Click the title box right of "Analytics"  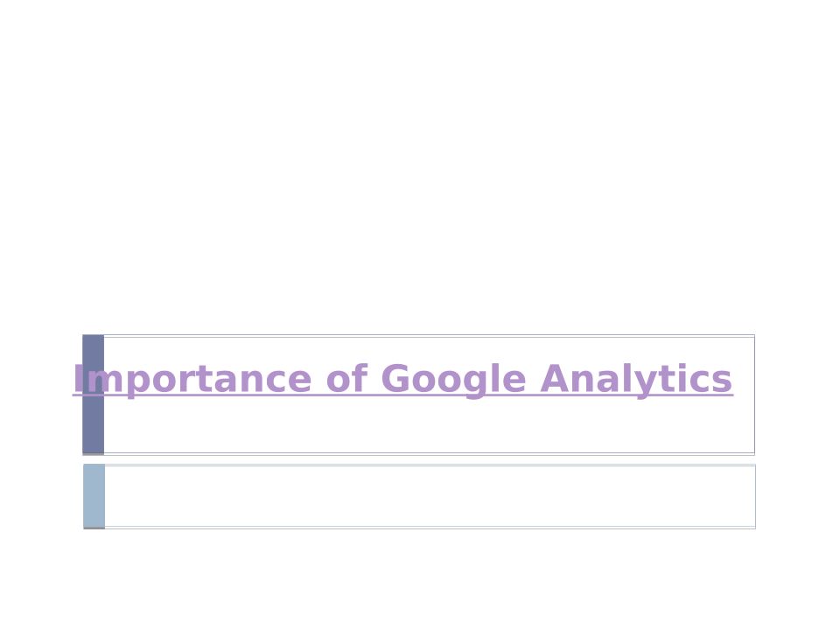click(744, 380)
